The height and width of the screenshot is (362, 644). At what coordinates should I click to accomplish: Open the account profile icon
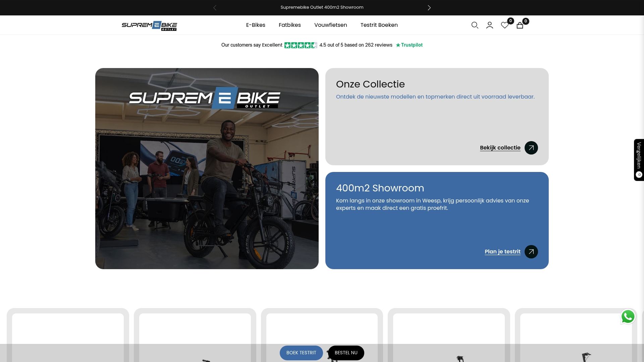[490, 25]
